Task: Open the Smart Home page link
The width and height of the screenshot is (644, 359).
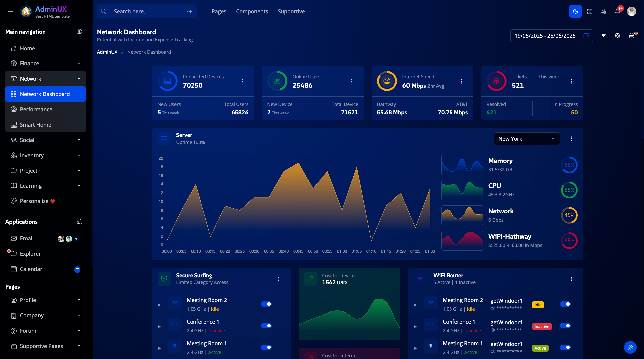Action: (x=36, y=125)
